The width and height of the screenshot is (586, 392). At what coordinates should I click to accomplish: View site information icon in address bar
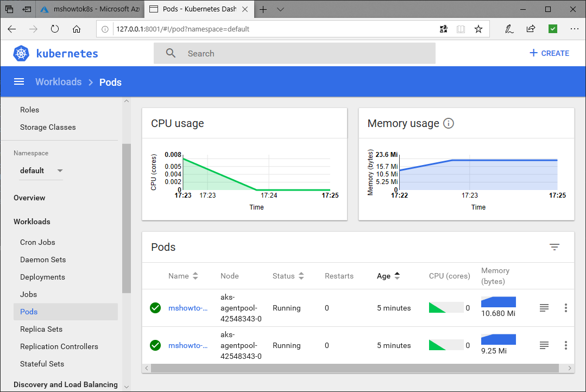tap(105, 29)
